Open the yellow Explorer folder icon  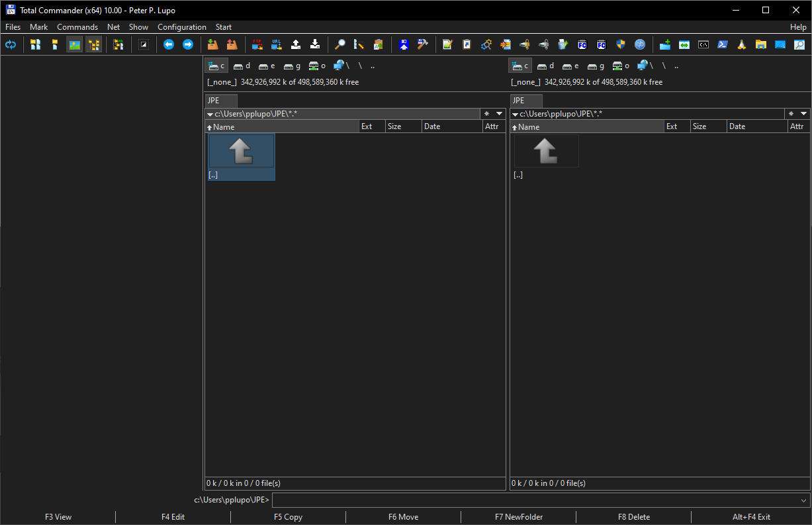pyautogui.click(x=761, y=44)
